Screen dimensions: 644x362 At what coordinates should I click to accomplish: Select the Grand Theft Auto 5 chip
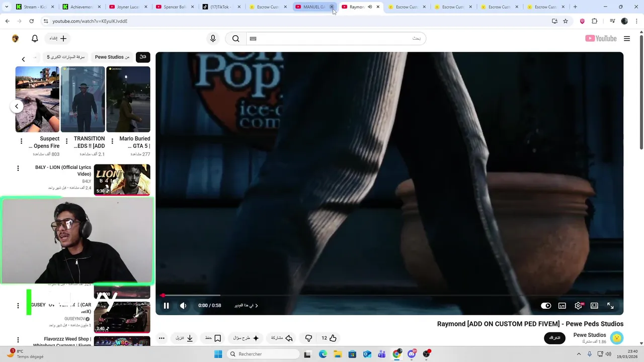click(66, 57)
